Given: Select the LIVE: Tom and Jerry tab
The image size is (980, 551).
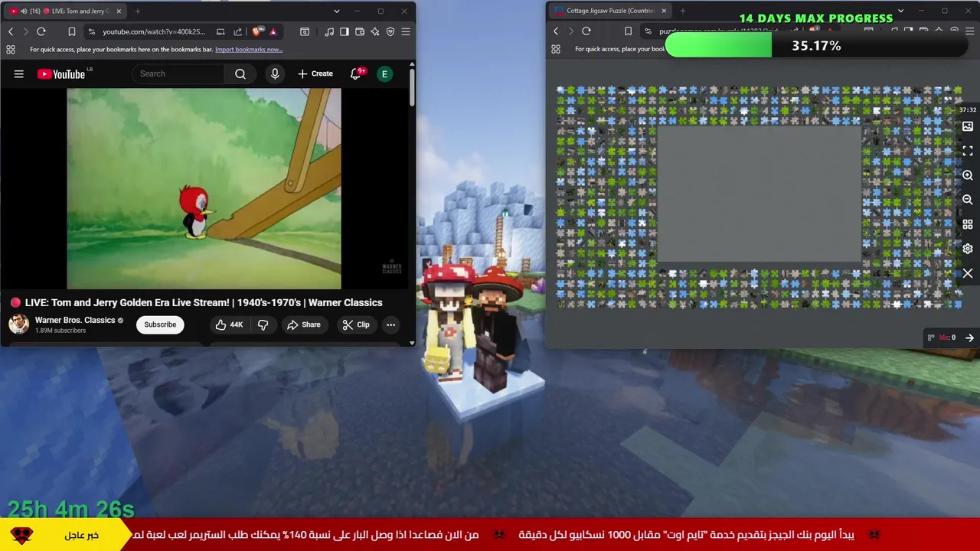Looking at the screenshot, I should pos(67,11).
